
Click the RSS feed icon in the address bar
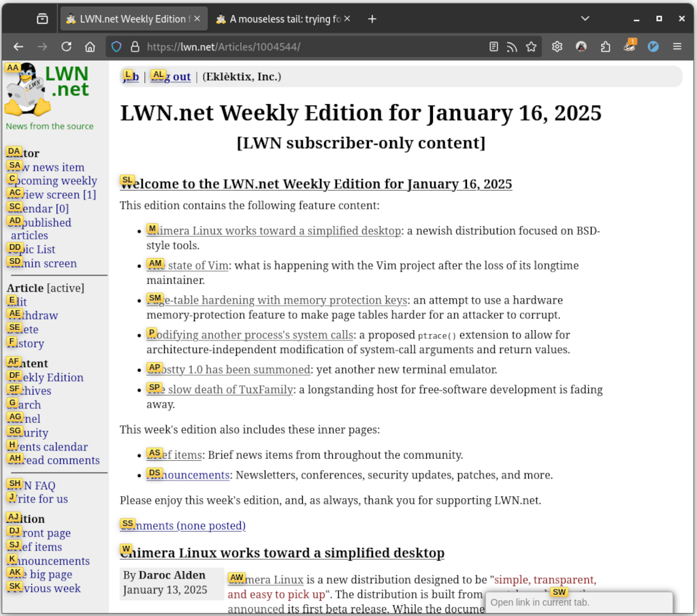[x=512, y=47]
